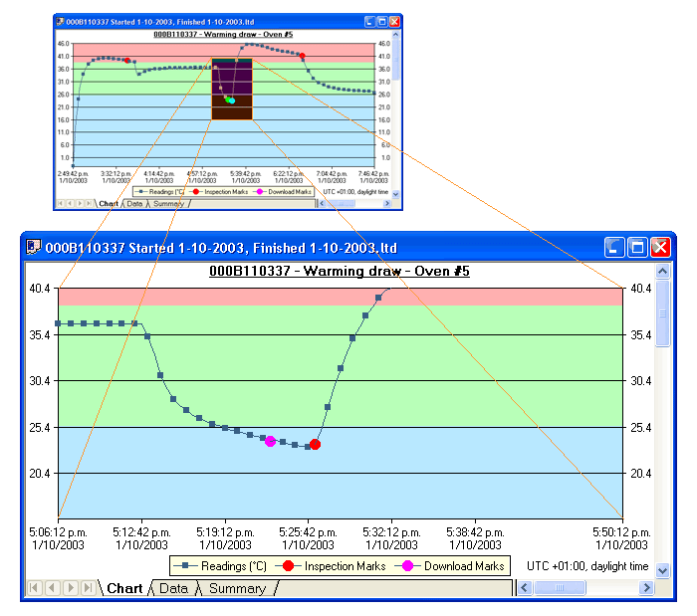The image size is (697, 616).
Task: Select Chart tab in the small top window
Action: click(109, 204)
